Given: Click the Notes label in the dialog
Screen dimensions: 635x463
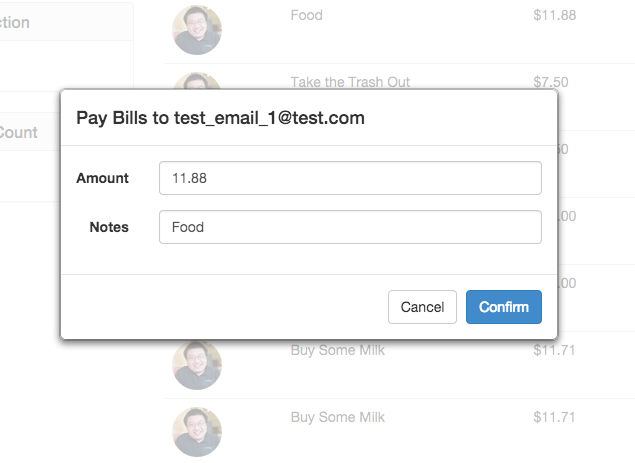Looking at the screenshot, I should [109, 227].
